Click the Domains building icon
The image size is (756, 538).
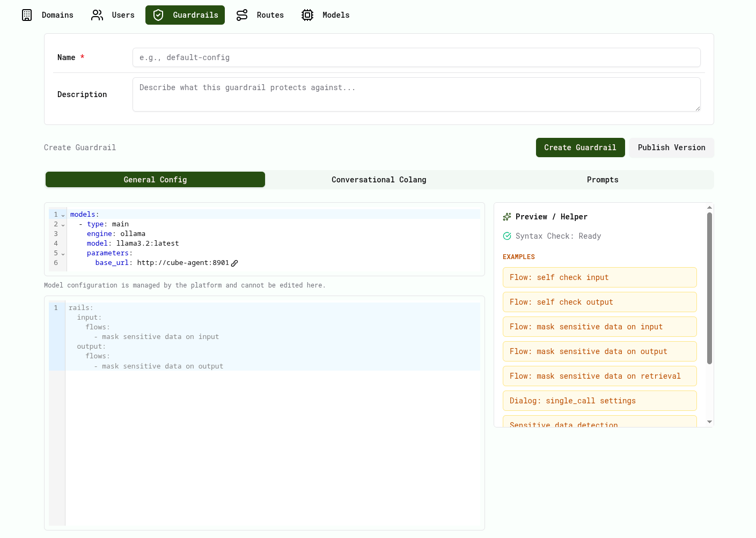27,15
